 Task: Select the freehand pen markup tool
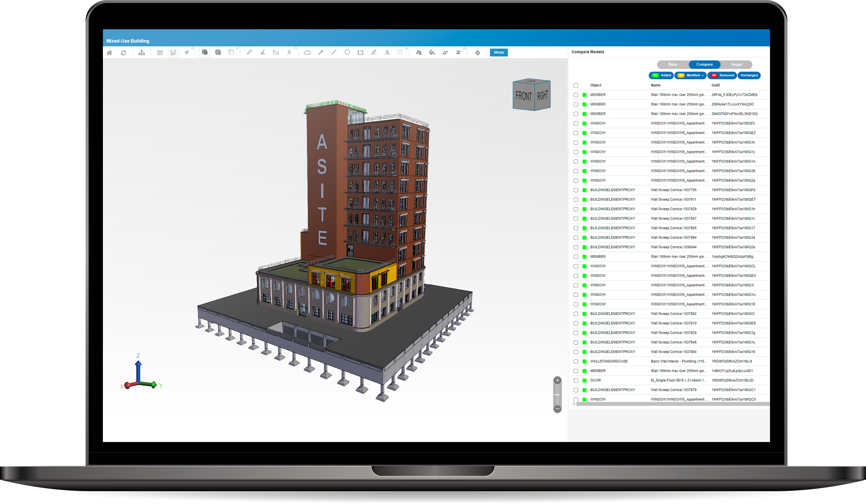(374, 52)
